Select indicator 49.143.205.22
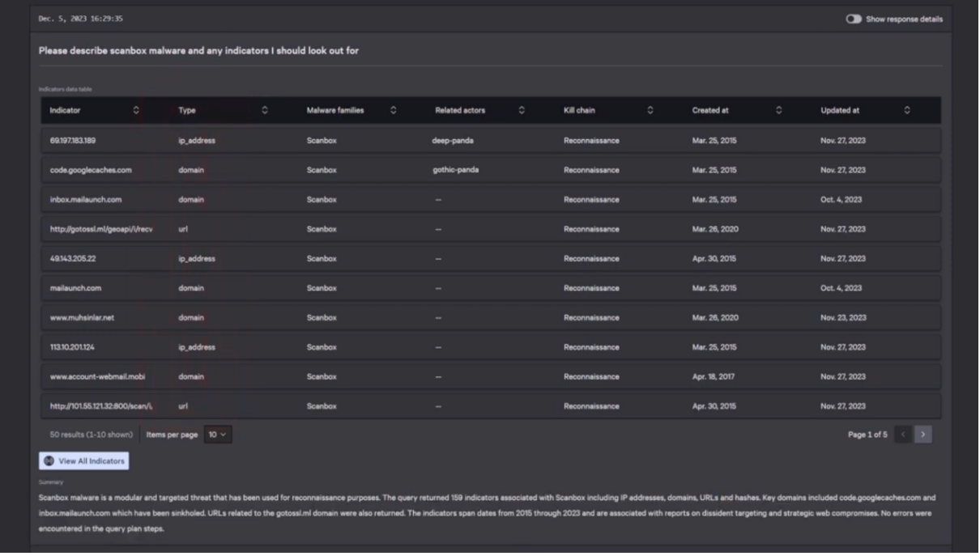The image size is (980, 556). pos(73,259)
